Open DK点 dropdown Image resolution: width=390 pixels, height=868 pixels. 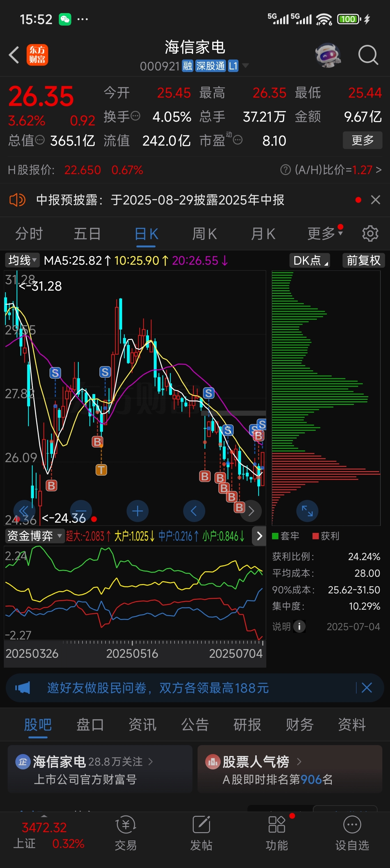[309, 260]
